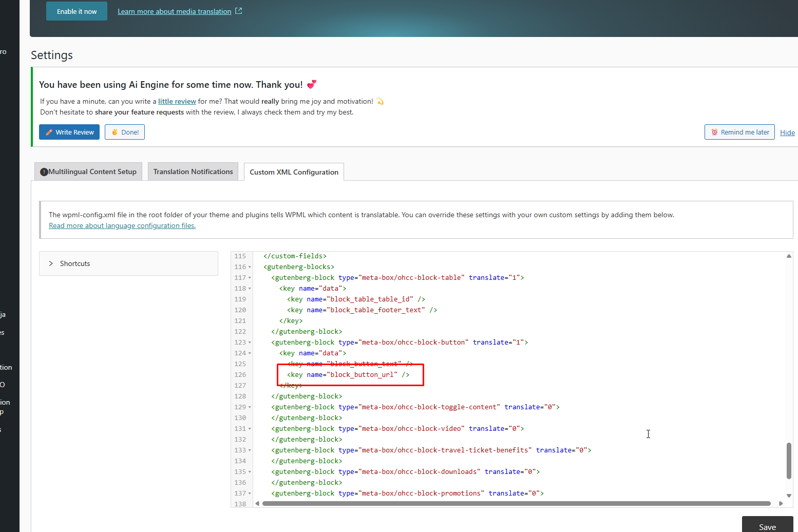Click the Enable it now button
The height and width of the screenshot is (532, 798).
coord(77,11)
